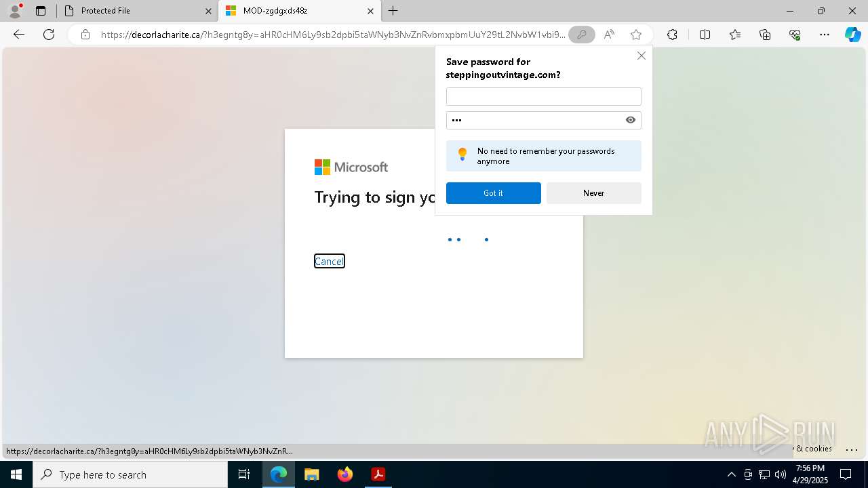Activate Read aloud icon
This screenshot has height=488, width=868.
[x=609, y=35]
